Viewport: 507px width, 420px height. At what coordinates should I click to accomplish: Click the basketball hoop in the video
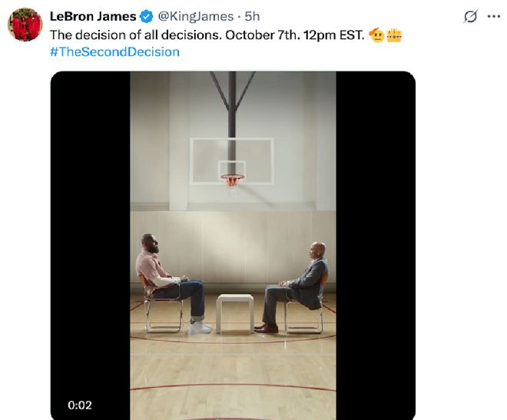[232, 180]
